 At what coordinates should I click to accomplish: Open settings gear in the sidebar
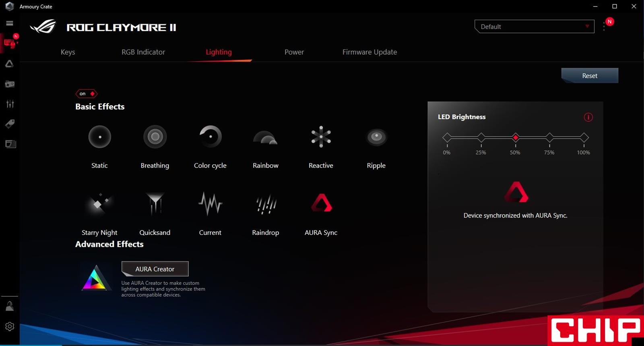click(x=10, y=326)
